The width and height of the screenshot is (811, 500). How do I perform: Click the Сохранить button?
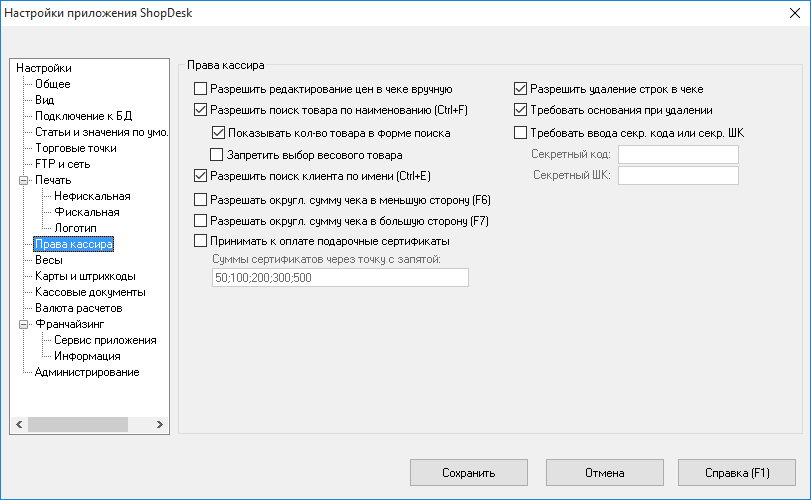[x=469, y=473]
